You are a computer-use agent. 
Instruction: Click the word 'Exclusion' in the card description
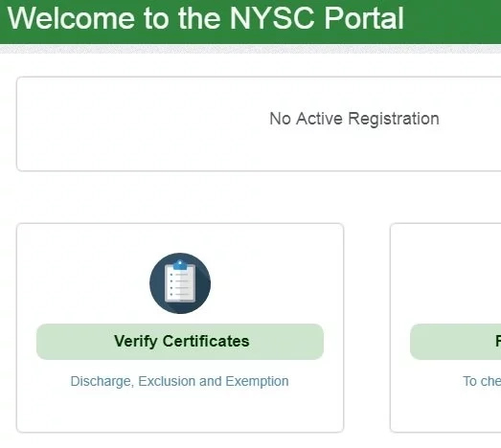point(167,381)
